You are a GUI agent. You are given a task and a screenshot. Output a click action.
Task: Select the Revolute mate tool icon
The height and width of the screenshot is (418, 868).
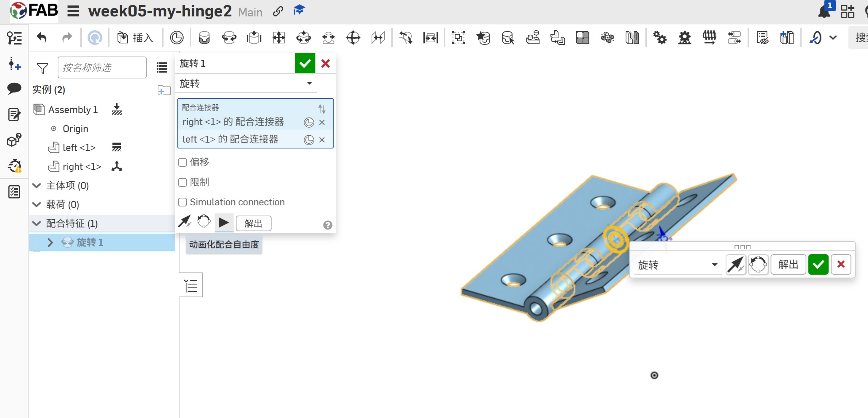229,38
